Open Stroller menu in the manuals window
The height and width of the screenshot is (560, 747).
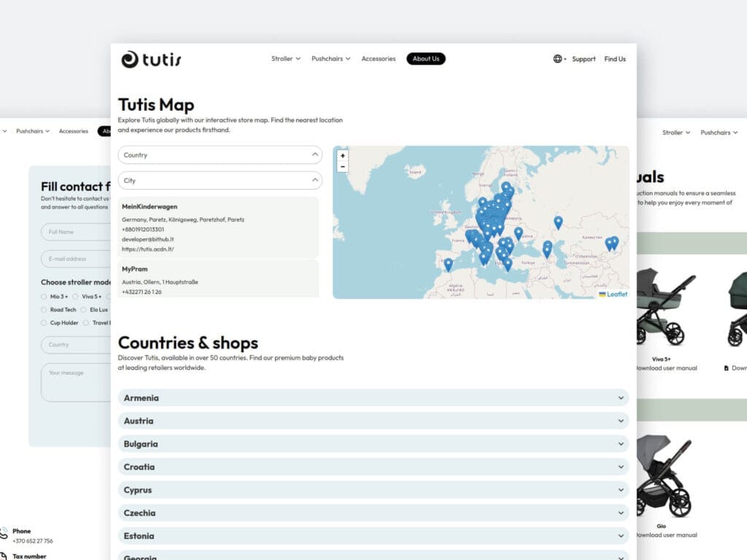[x=676, y=133]
